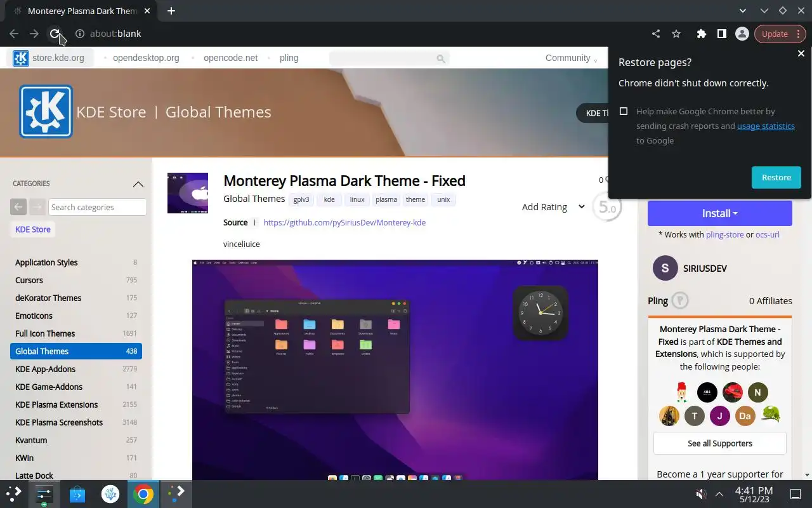Click the store.kde.org site tab

click(49, 58)
